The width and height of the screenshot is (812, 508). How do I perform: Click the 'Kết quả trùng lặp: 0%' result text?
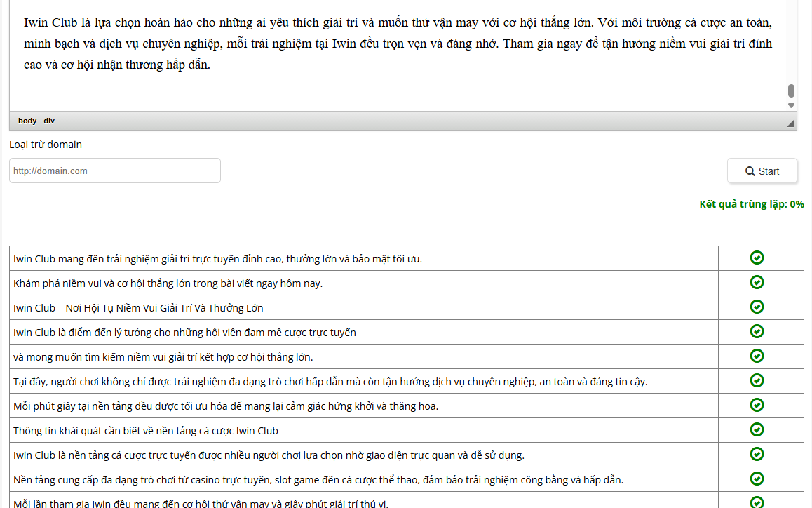[x=752, y=204]
